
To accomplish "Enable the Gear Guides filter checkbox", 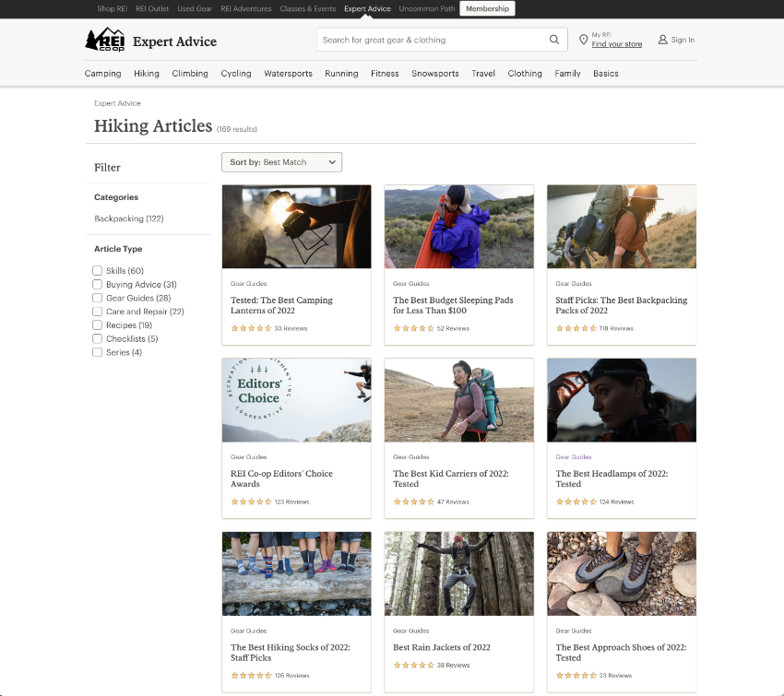I will (x=98, y=298).
